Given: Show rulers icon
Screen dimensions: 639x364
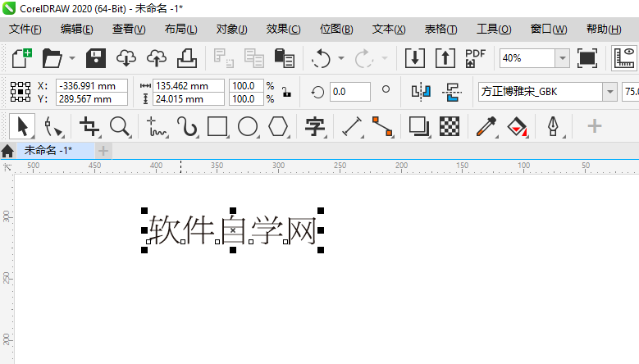Looking at the screenshot, I should [x=624, y=58].
